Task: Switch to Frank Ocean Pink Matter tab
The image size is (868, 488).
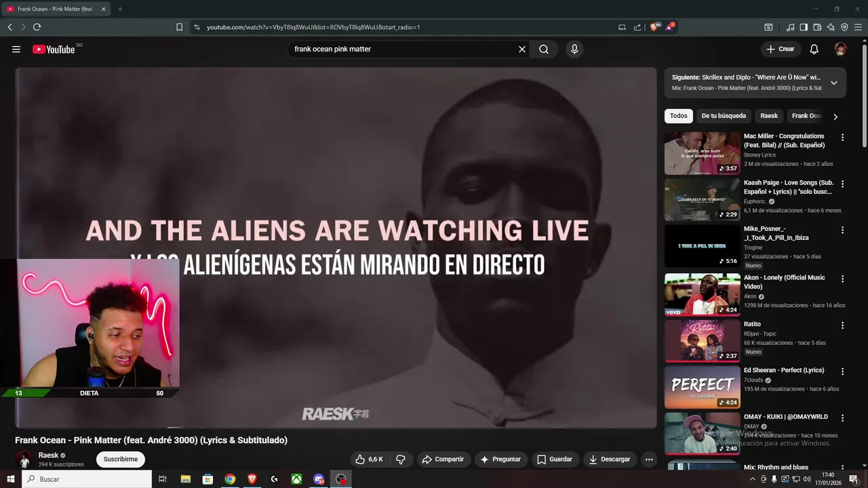Action: [56, 9]
